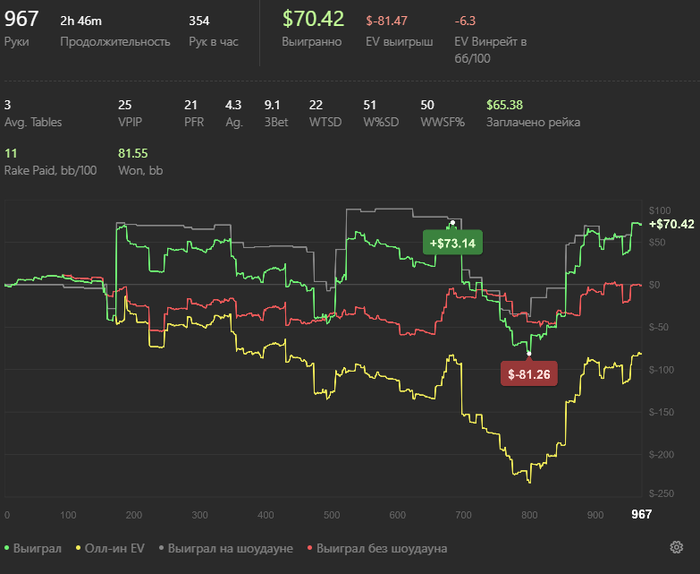Click the +$73.14 peak marker label

[453, 243]
